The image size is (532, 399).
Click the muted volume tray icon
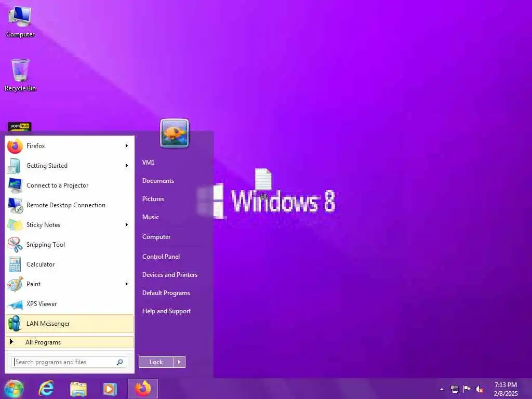click(x=480, y=389)
